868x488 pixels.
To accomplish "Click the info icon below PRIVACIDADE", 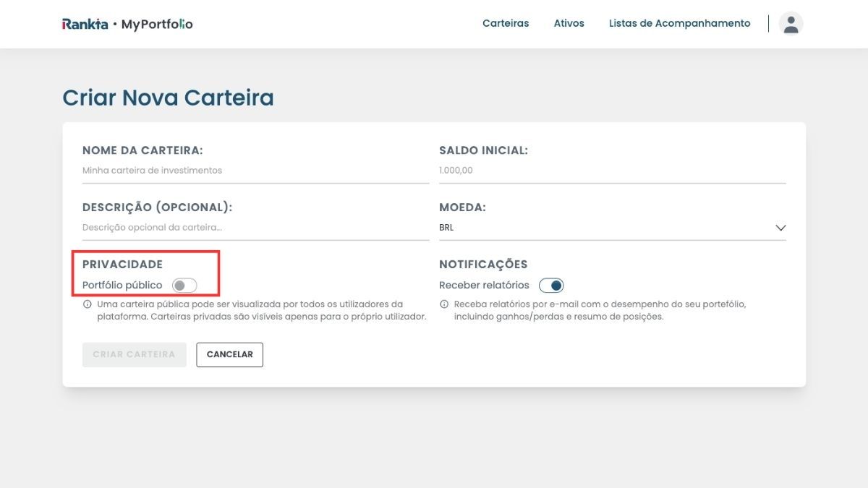I will tap(88, 304).
